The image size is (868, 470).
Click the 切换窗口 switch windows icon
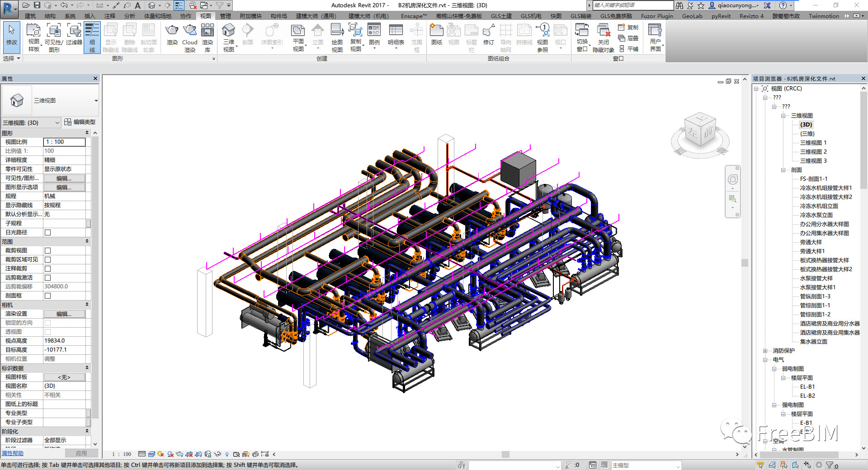point(582,37)
